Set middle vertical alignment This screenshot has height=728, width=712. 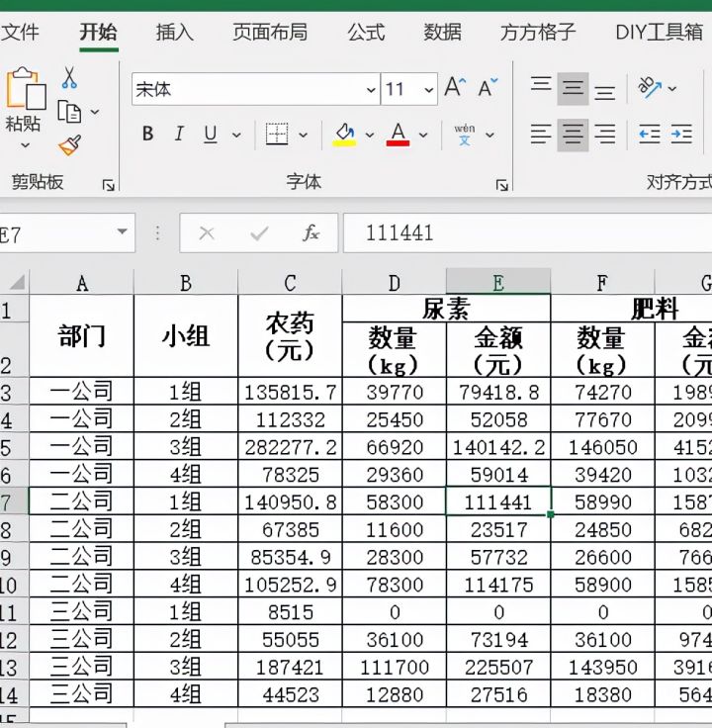coord(573,88)
